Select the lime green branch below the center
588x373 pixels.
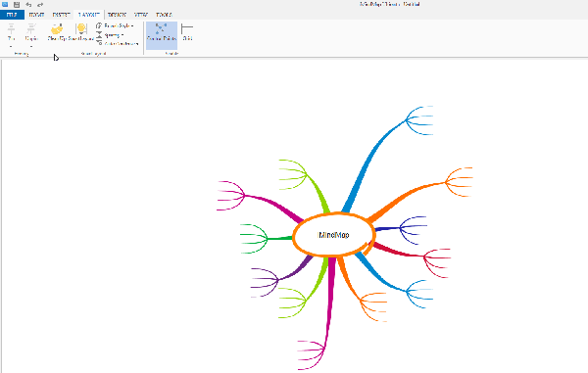[x=318, y=279]
